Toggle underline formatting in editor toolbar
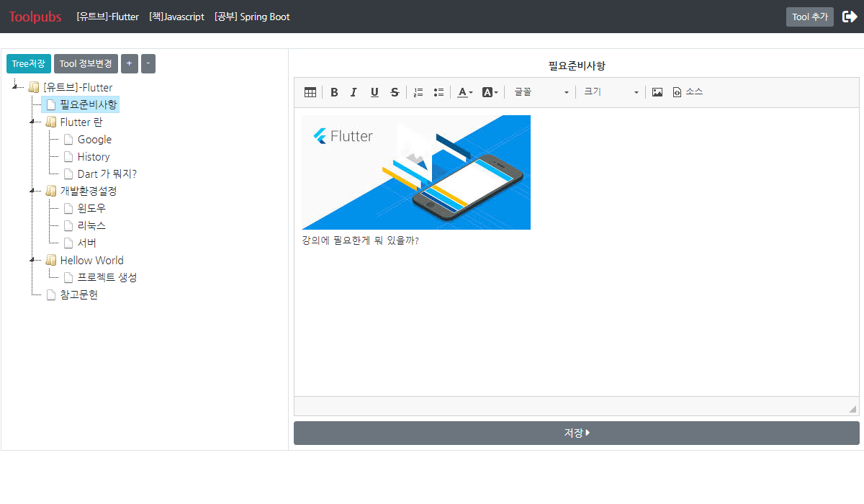 (x=374, y=92)
